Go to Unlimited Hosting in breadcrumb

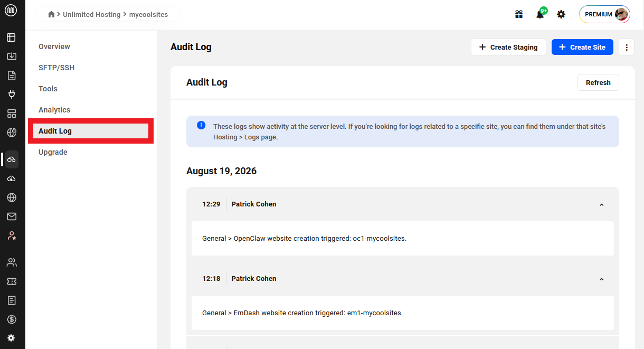[92, 14]
